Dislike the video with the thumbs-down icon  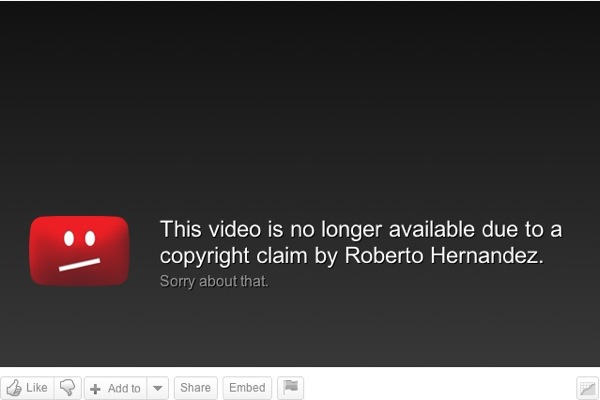click(x=68, y=388)
